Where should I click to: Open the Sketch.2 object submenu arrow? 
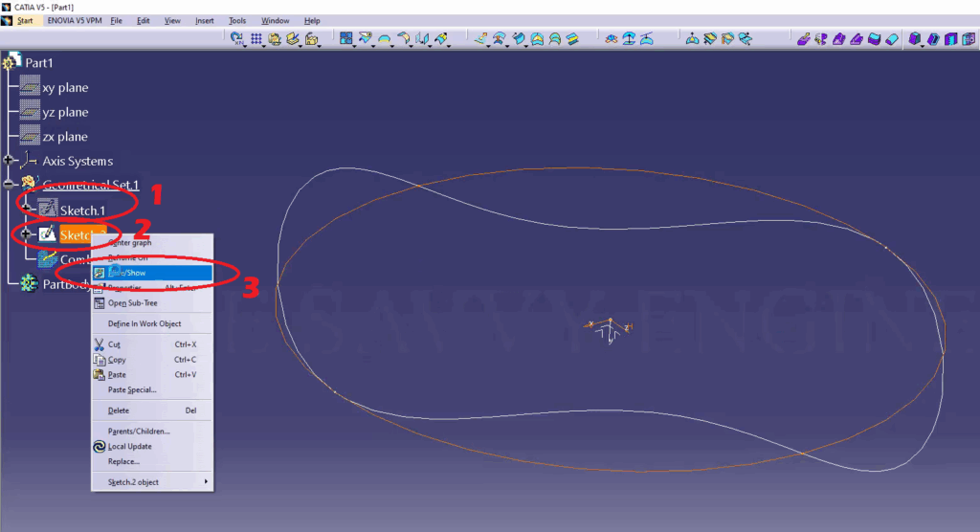206,481
